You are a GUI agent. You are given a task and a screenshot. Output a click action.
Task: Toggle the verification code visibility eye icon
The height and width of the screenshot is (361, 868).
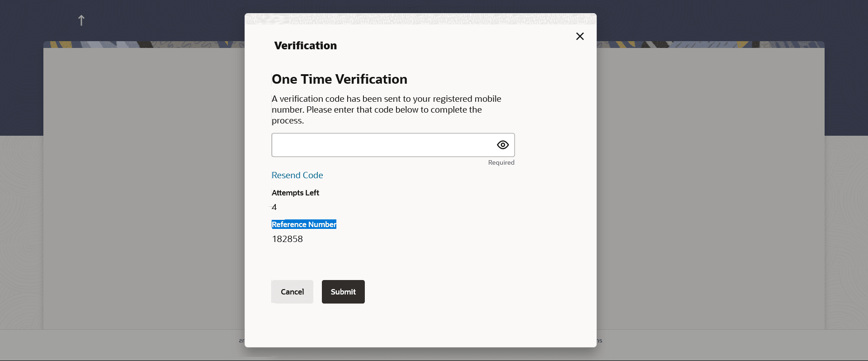(x=503, y=145)
